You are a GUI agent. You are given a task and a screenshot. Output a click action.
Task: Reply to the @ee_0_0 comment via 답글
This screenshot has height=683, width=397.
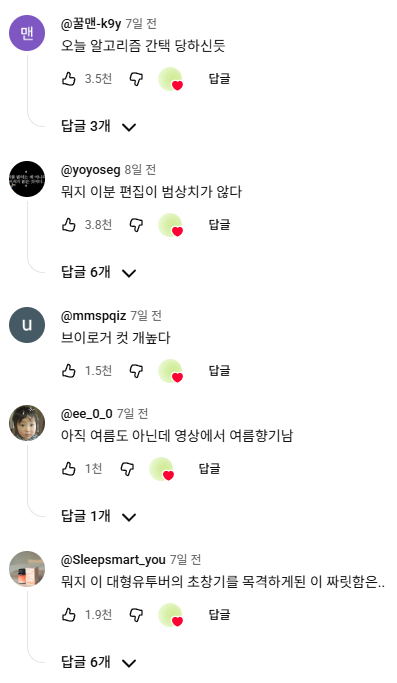(x=210, y=469)
